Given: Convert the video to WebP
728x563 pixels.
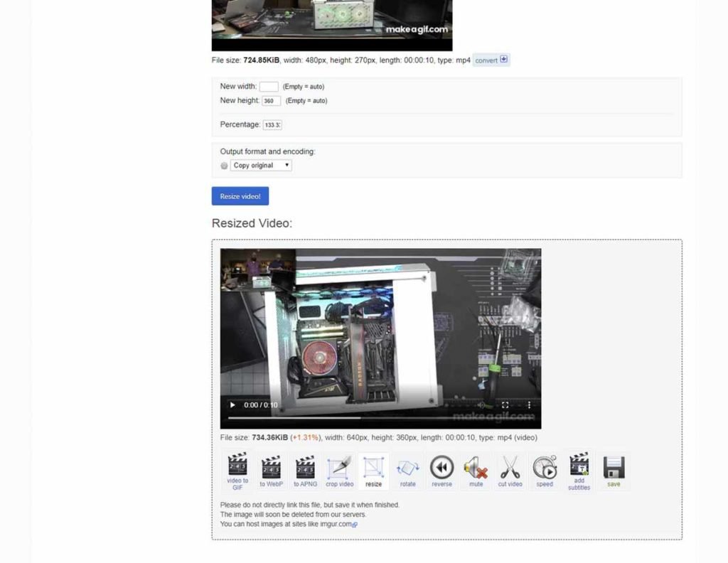Looking at the screenshot, I should tap(271, 471).
